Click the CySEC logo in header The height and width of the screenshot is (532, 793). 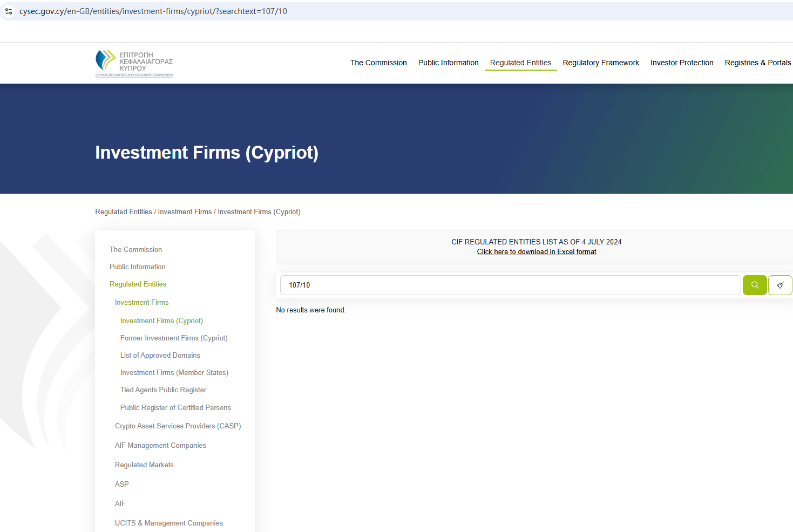(x=134, y=64)
